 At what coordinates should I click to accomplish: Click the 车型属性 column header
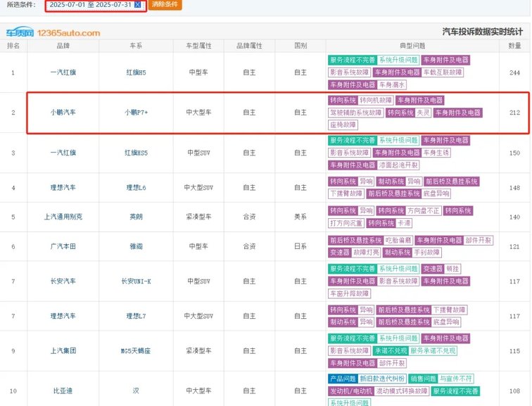(198, 46)
